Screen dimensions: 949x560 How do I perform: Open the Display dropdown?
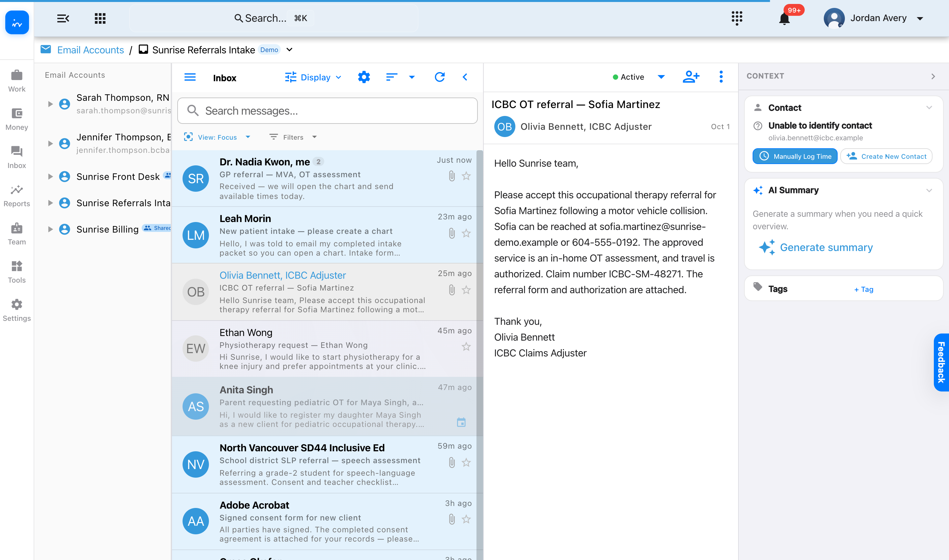click(x=313, y=77)
